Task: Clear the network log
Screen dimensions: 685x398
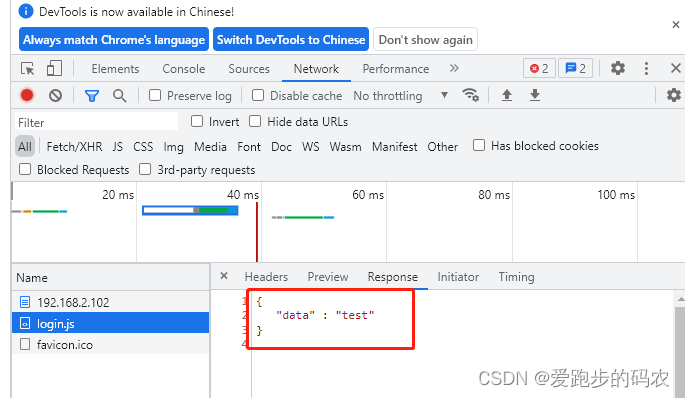Action: coord(55,95)
